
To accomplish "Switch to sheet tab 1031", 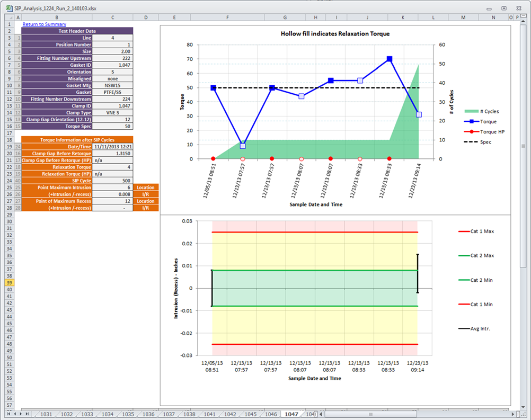I will click(x=47, y=414).
